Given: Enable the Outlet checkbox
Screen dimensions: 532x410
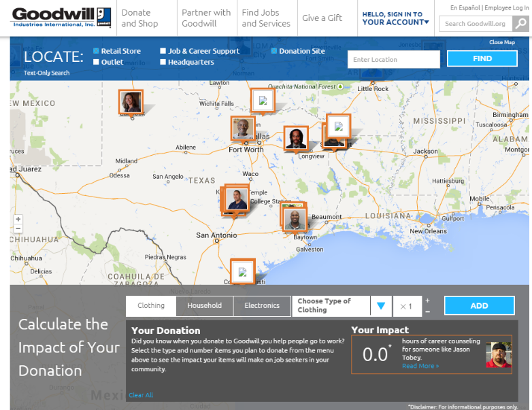Looking at the screenshot, I should coord(97,62).
